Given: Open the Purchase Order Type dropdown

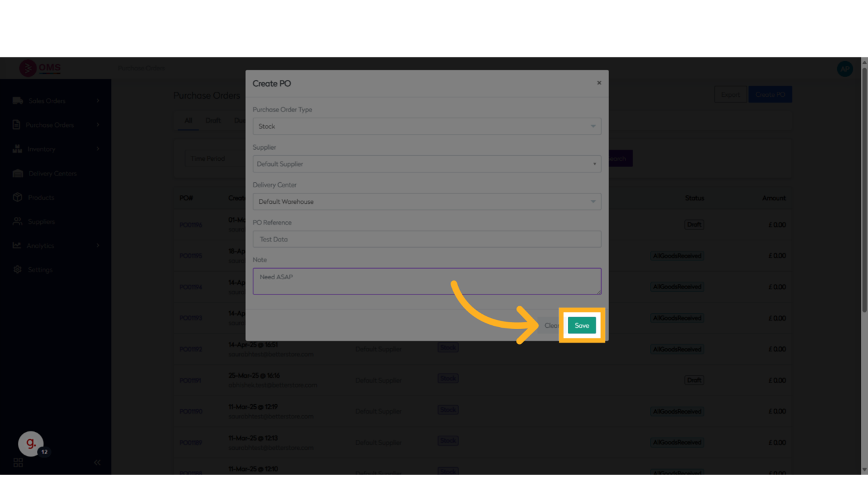Looking at the screenshot, I should click(x=427, y=126).
